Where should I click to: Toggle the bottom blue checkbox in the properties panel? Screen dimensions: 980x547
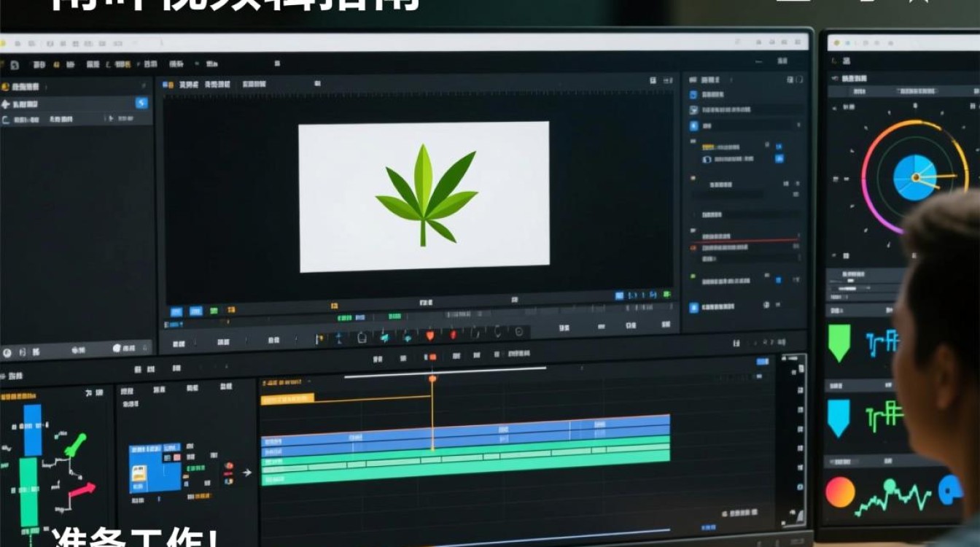694,308
